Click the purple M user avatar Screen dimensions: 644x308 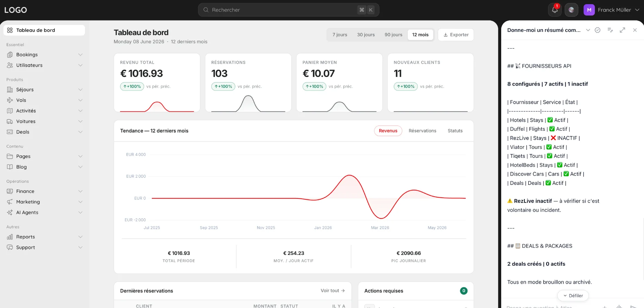click(x=589, y=10)
